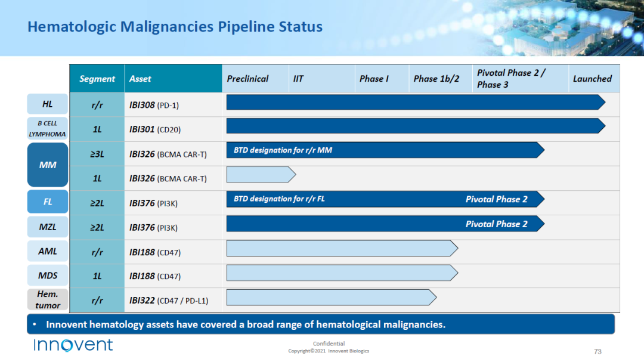Click the light progress arrow in the MDS row
The height and width of the screenshot is (362, 644).
(342, 273)
